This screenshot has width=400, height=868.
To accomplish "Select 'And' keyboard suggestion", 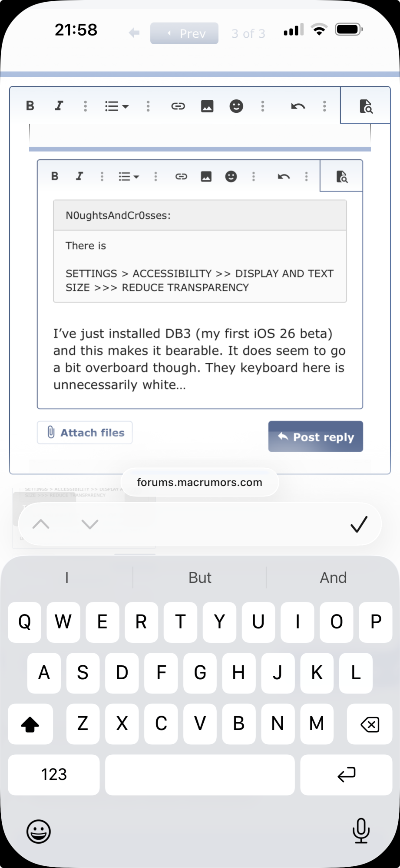I will (333, 578).
